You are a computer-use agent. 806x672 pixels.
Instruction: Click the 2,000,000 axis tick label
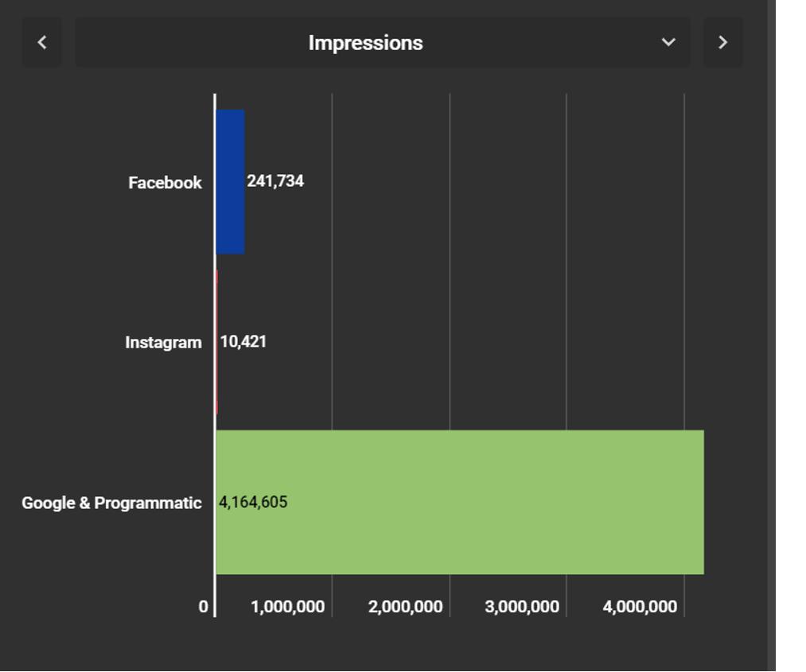(405, 607)
